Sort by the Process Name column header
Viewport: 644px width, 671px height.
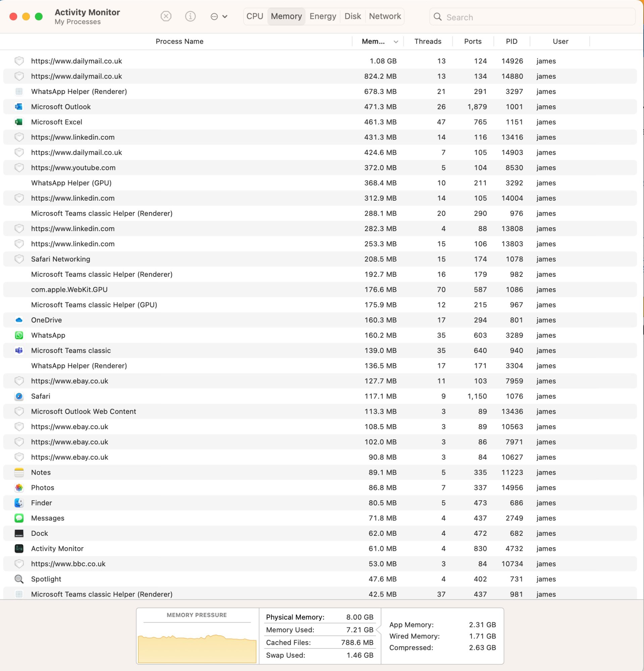pyautogui.click(x=180, y=41)
